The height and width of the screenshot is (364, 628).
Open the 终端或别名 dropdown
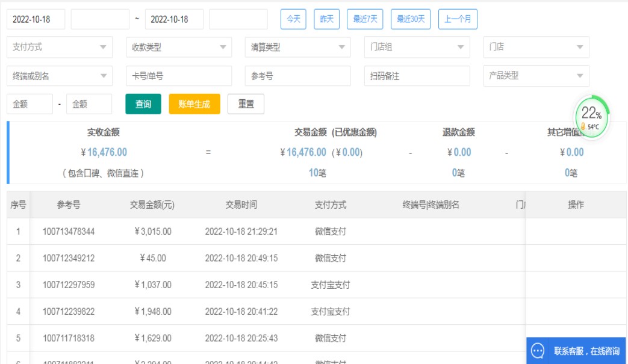pos(59,76)
